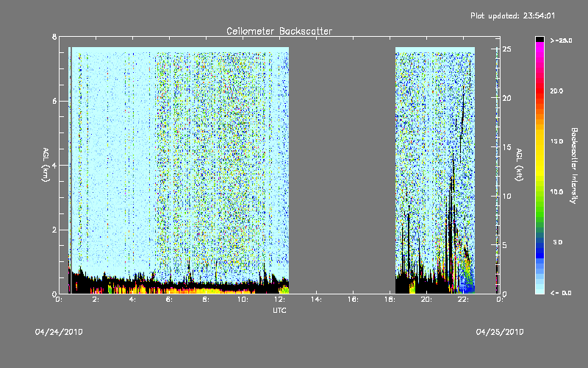Screen dimensions: 588x368
Task: Click the yellow backscatter layer near 8 UTC
Action: (207, 291)
